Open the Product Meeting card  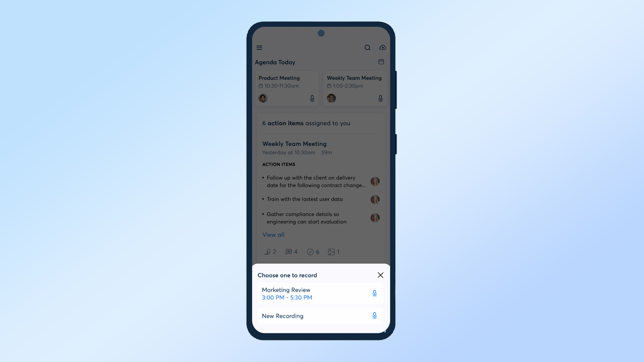point(287,88)
